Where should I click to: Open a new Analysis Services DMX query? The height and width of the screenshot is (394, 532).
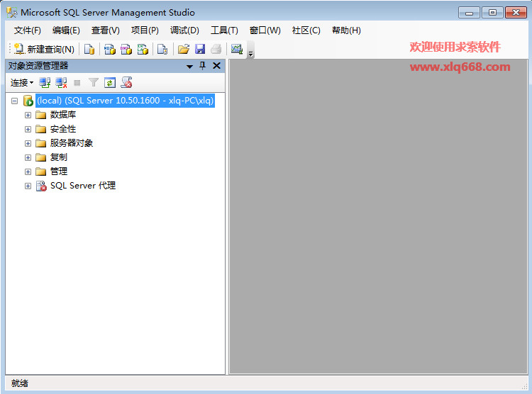tap(126, 49)
